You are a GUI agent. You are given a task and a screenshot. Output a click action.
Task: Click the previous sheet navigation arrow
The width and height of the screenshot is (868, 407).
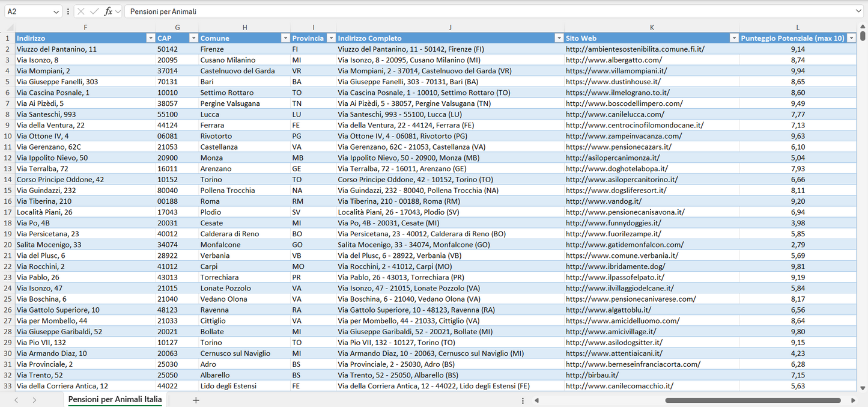tap(16, 400)
